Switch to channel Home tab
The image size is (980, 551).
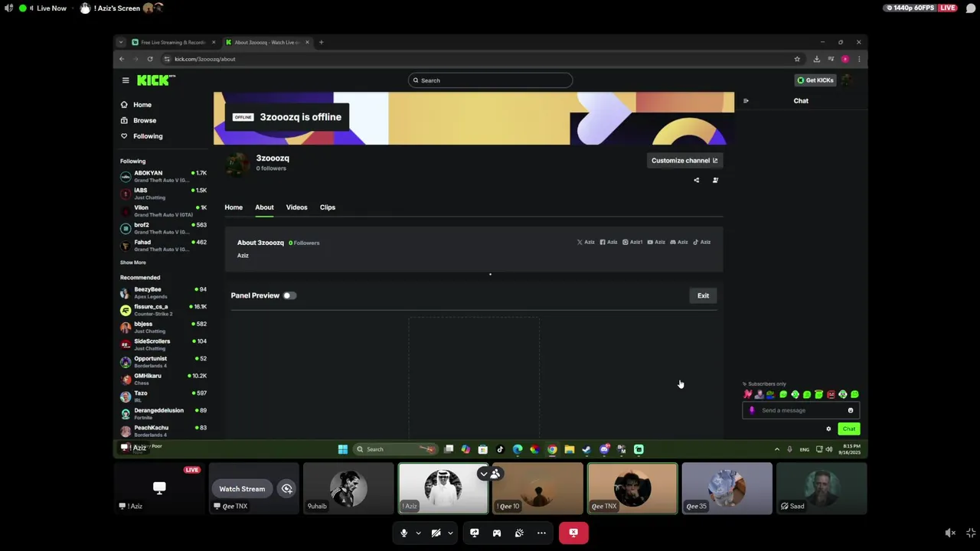tap(234, 207)
